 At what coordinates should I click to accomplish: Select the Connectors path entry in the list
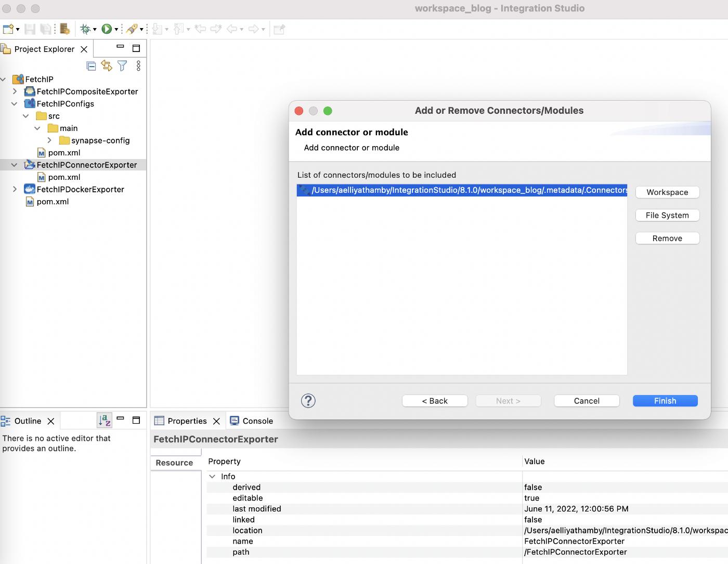pyautogui.click(x=462, y=190)
